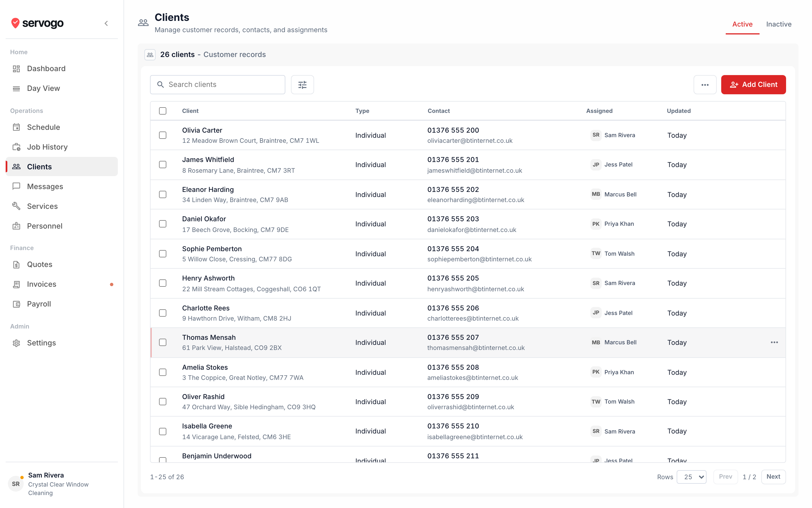Go to the Next page
Screen dimensions: 812x508
pyautogui.click(x=773, y=477)
